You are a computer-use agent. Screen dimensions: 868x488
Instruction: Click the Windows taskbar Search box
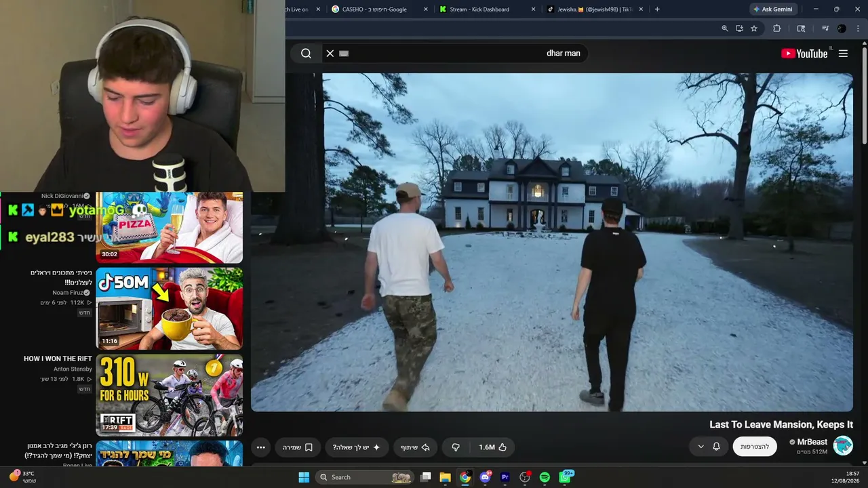click(x=365, y=477)
